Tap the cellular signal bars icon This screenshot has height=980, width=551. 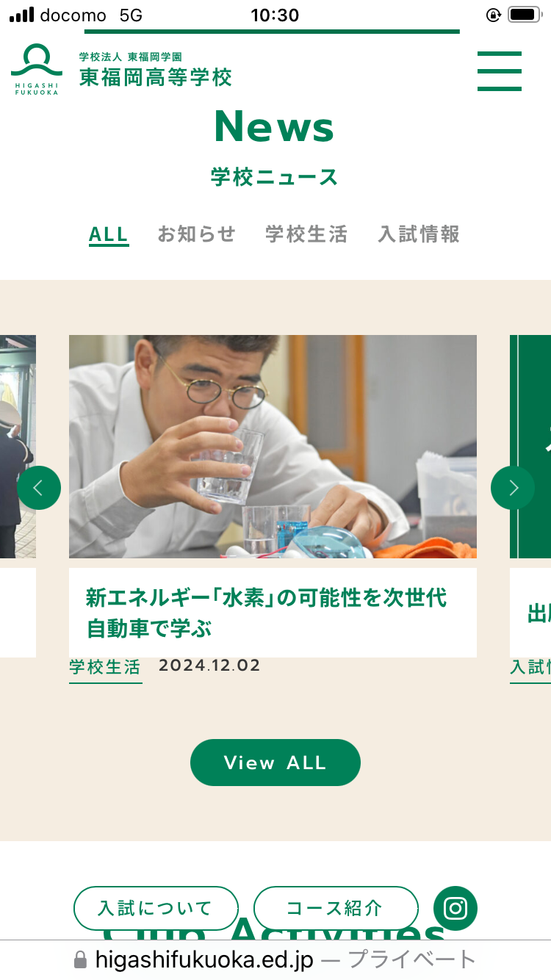click(x=22, y=15)
